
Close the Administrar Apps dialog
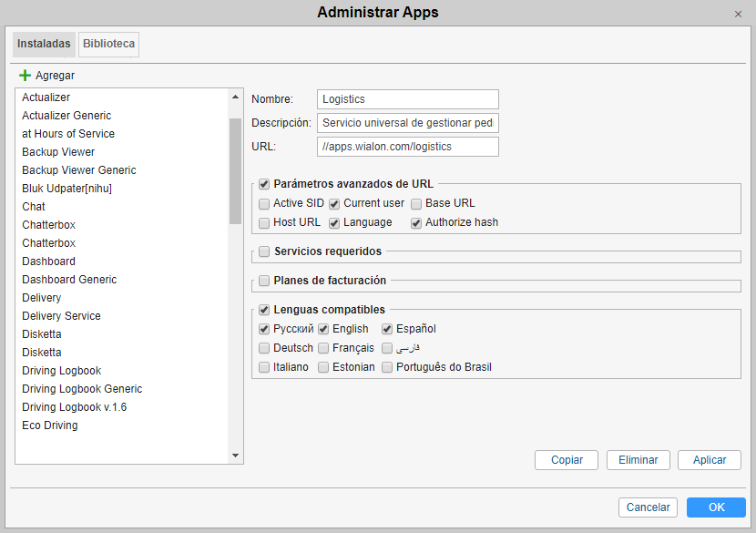tap(738, 14)
